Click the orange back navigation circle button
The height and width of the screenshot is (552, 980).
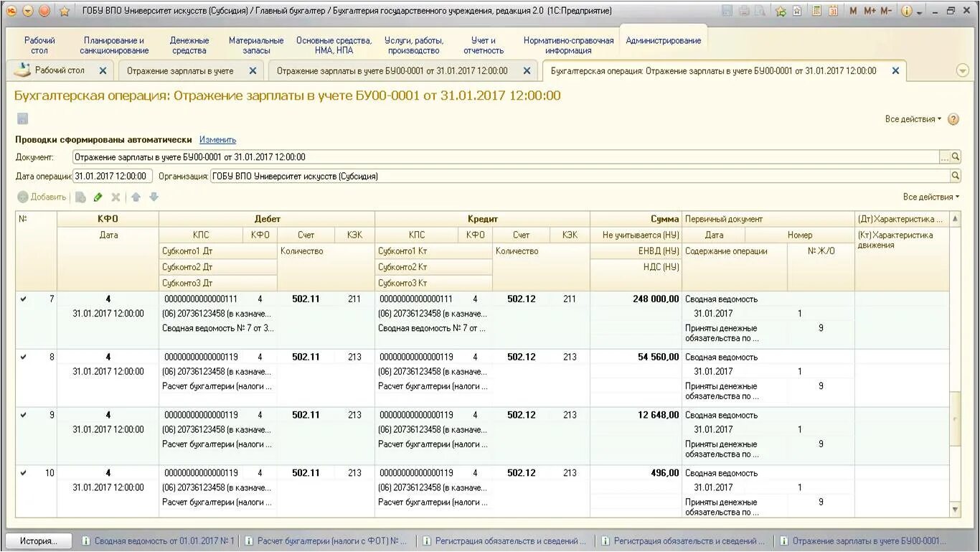tap(44, 11)
